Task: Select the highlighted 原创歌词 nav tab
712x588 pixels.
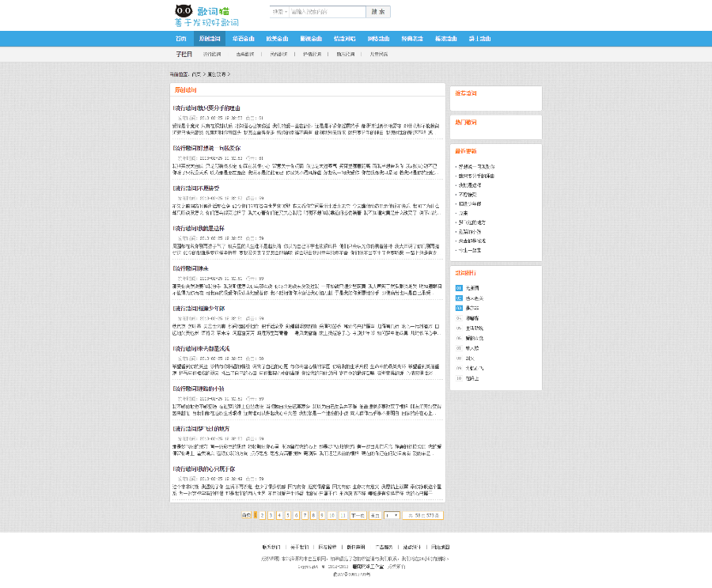Action: click(210, 39)
